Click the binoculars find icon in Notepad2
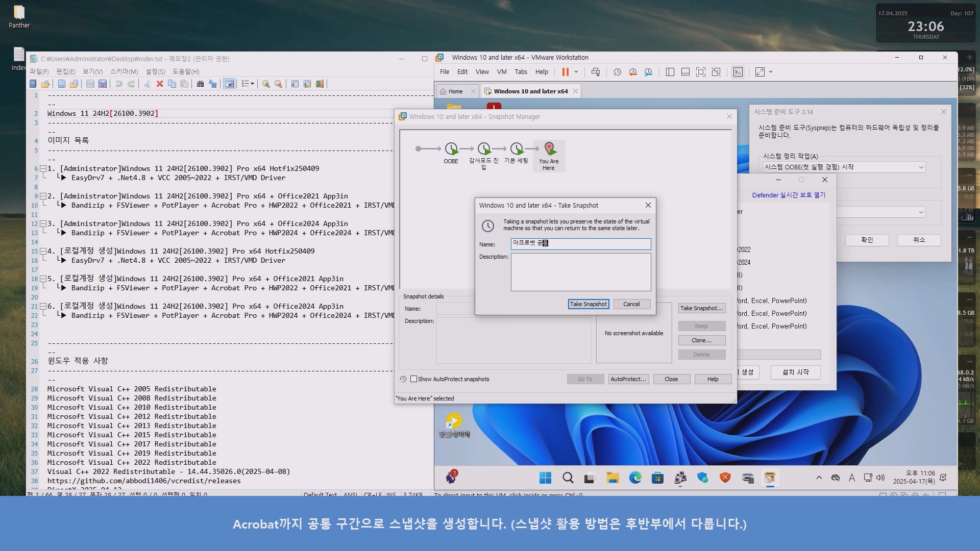This screenshot has height=551, width=980. coord(200,84)
